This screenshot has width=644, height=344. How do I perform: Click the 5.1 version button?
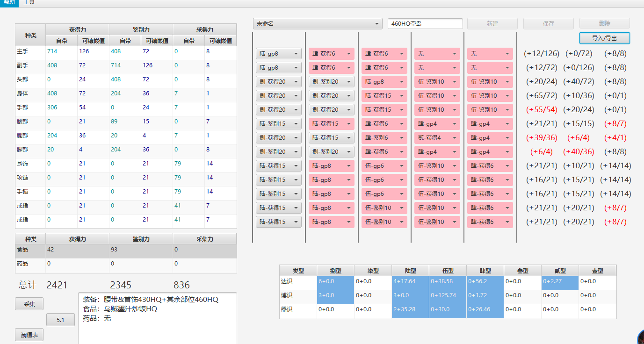pos(60,320)
